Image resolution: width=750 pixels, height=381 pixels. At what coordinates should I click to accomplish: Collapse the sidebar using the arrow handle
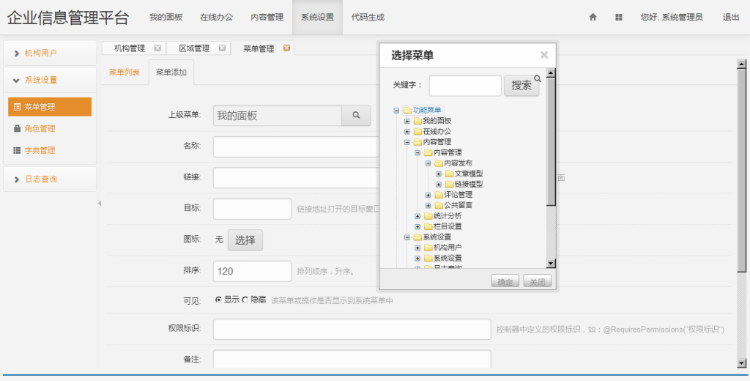pyautogui.click(x=99, y=204)
